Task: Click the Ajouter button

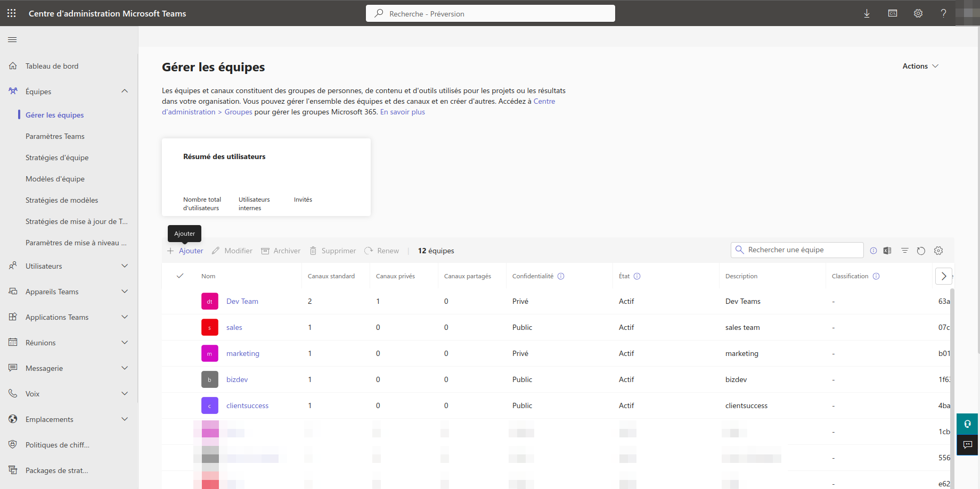Action: 185,251
